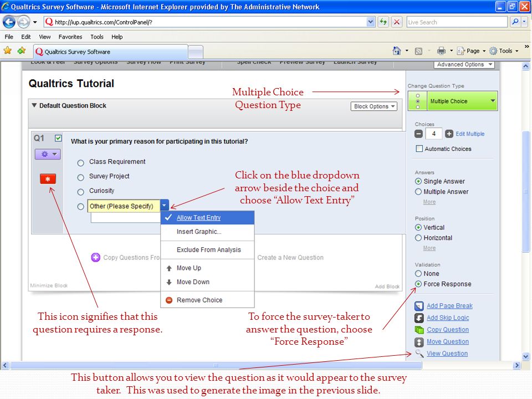
Task: Click the red asterisk required-response icon
Action: pos(48,179)
